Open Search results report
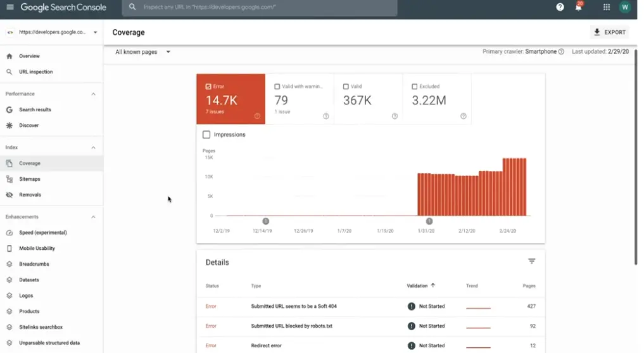The height and width of the screenshot is (353, 644). 51,109
